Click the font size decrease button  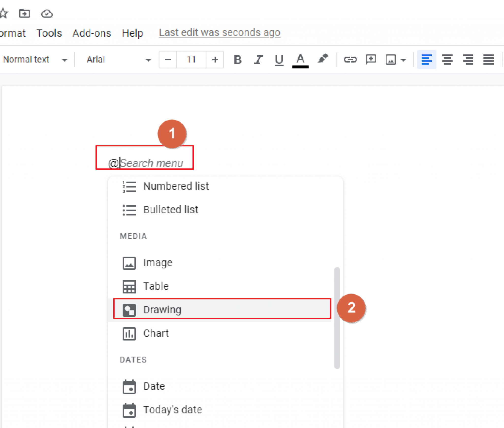pyautogui.click(x=167, y=59)
